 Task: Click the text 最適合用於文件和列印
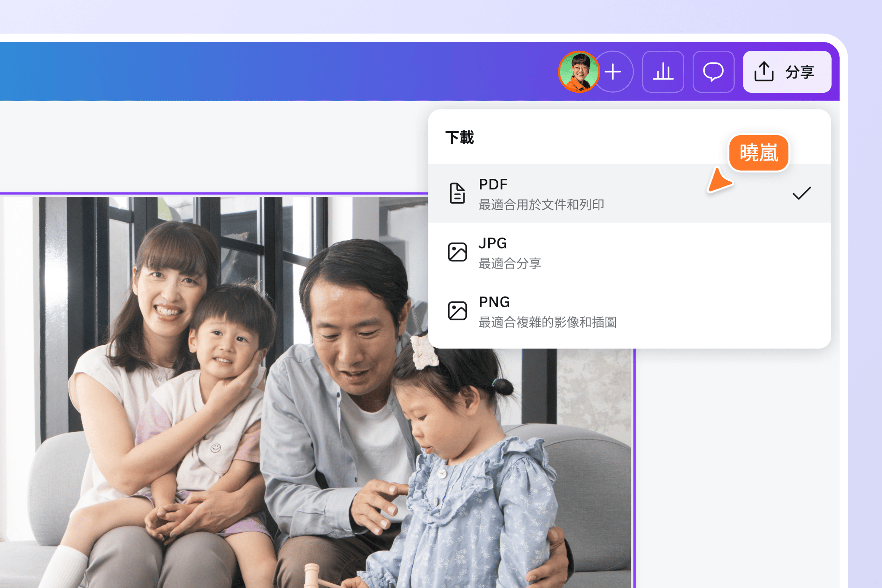(541, 205)
